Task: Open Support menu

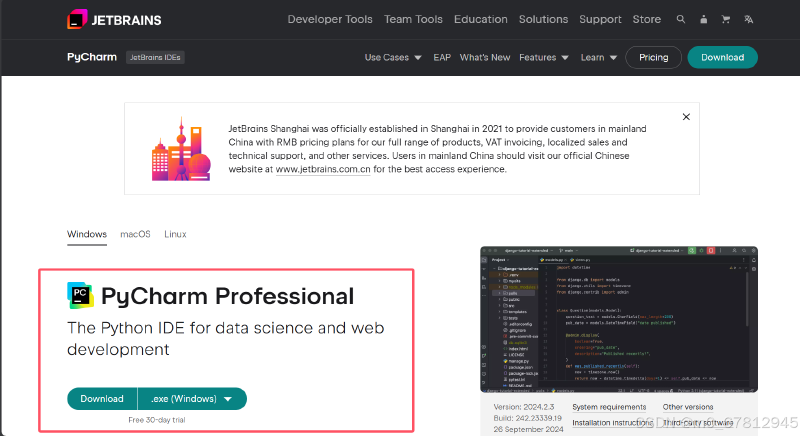Action: (600, 19)
